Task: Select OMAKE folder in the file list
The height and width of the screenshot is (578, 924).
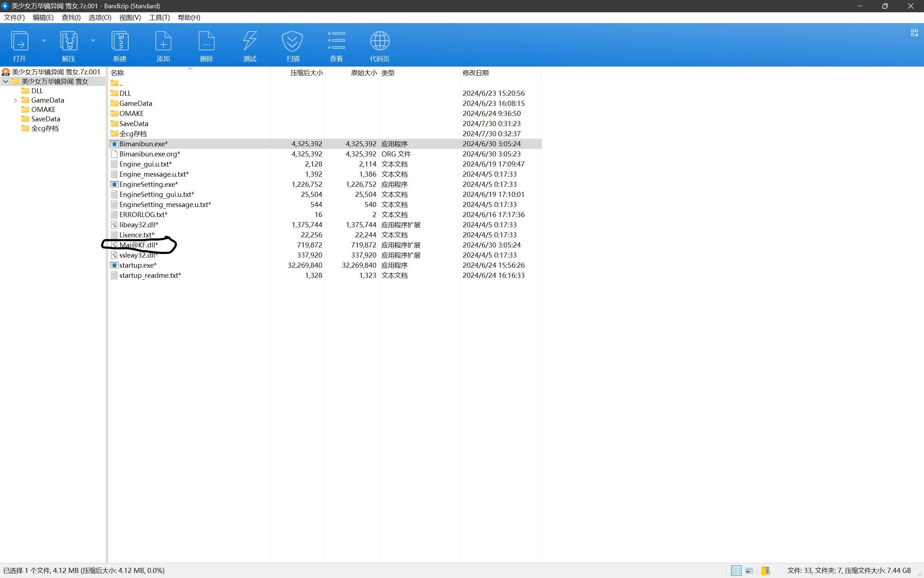Action: [x=131, y=113]
